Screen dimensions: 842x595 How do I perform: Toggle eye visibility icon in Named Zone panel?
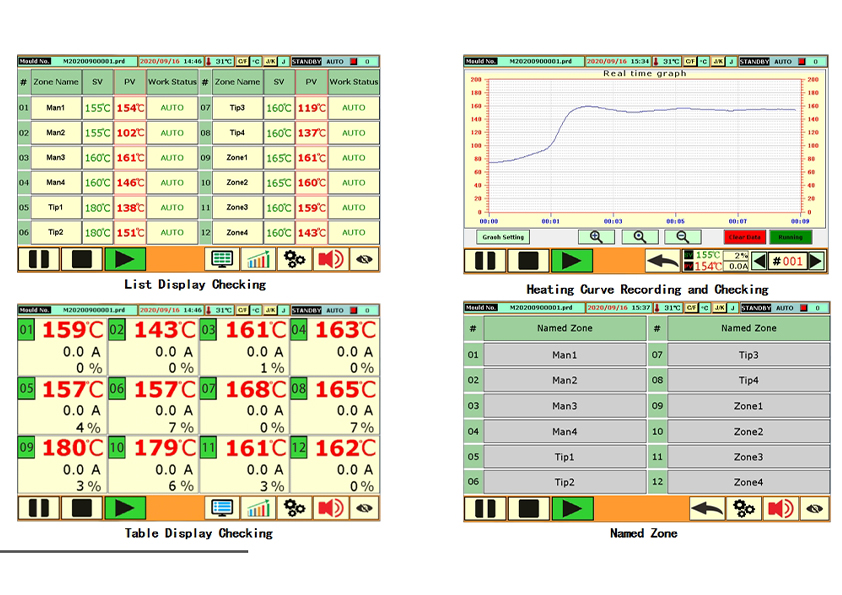(813, 509)
